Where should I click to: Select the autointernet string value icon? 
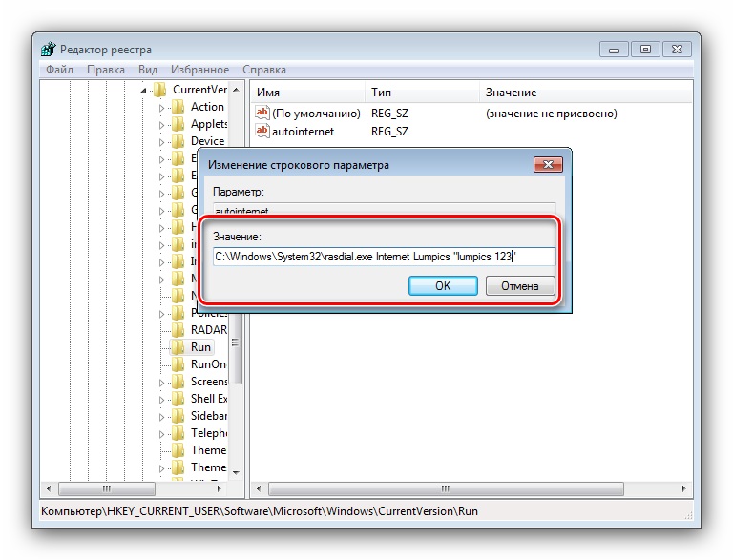point(262,131)
